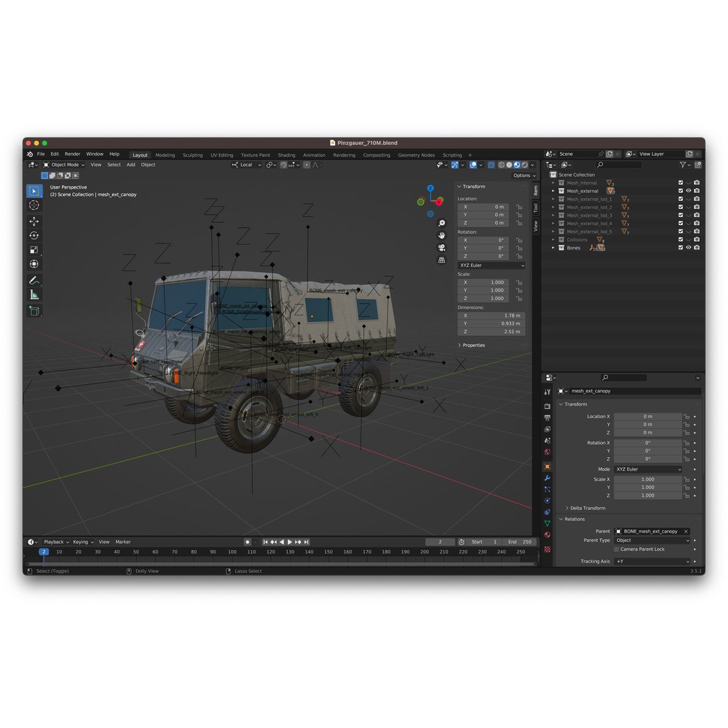
Task: Open the File menu
Action: [x=41, y=154]
